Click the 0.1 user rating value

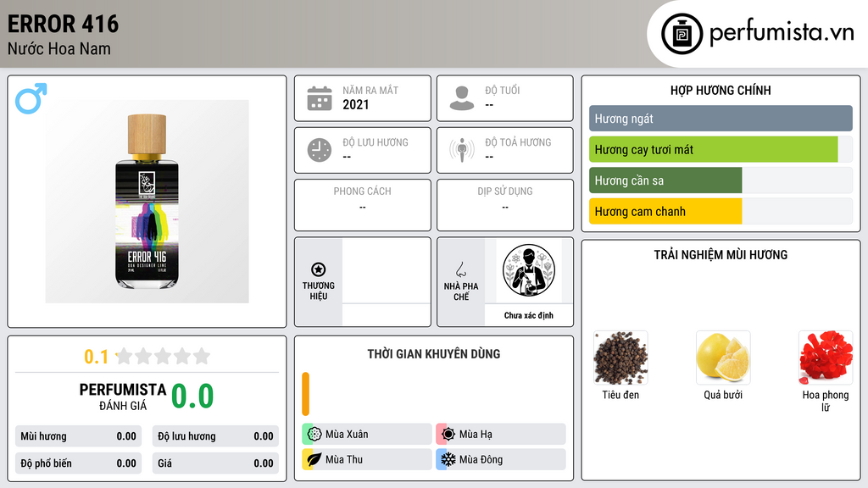click(96, 357)
